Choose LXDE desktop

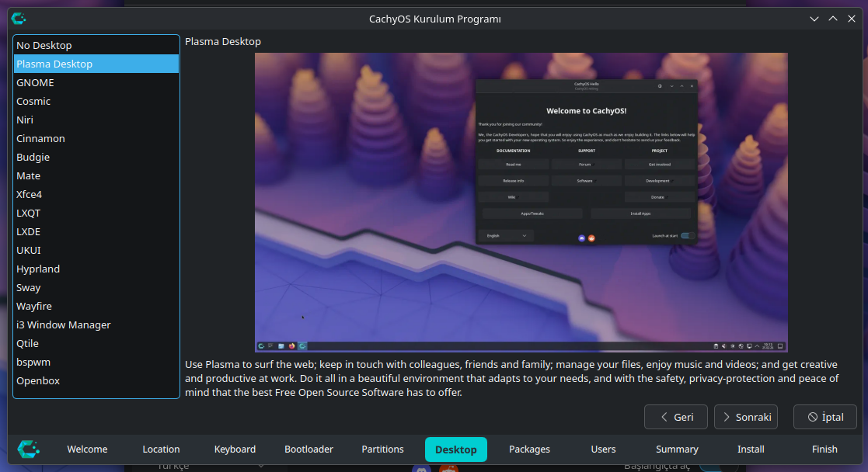[x=96, y=231]
